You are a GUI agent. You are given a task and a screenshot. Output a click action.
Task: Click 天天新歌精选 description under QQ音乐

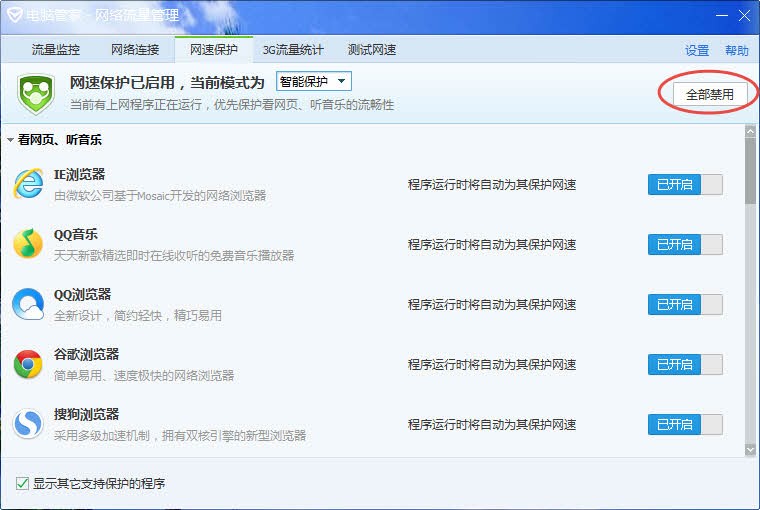(174, 255)
